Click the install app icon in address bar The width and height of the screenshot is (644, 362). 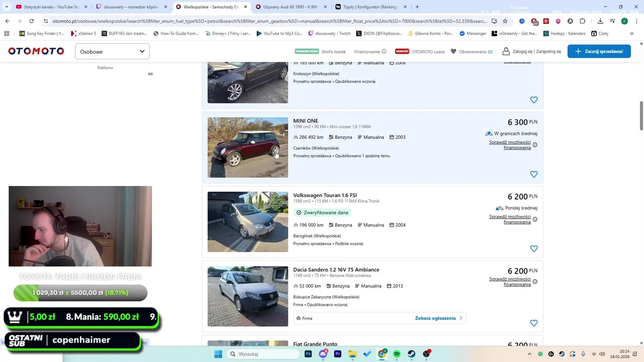pyautogui.click(x=494, y=21)
